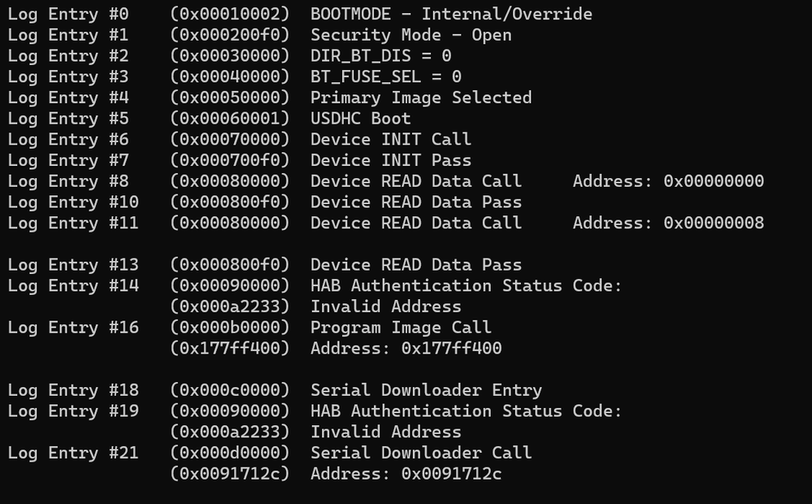Click the Address: 0x00000000 value
This screenshot has height=504, width=812.
pos(668,181)
